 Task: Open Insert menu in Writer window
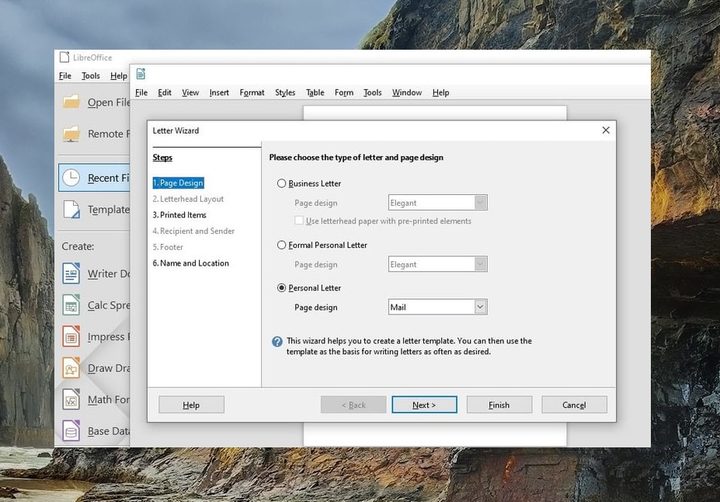pyautogui.click(x=219, y=92)
